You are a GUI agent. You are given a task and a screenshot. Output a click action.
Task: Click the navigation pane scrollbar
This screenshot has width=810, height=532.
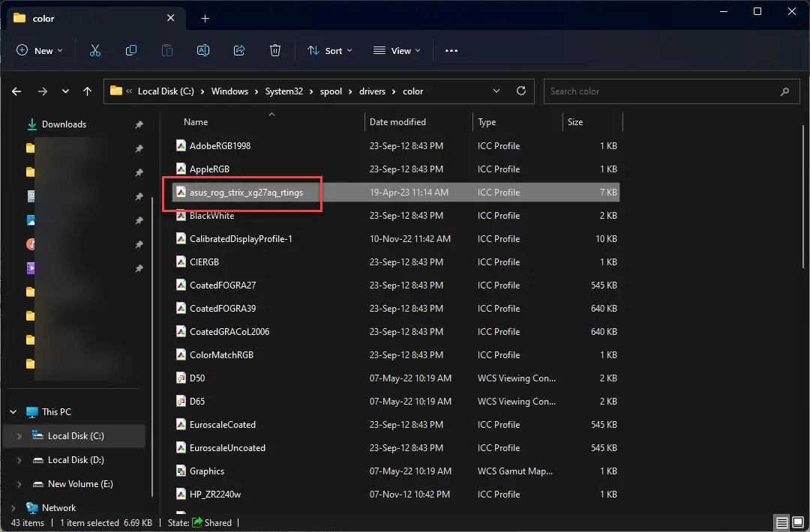point(151,345)
